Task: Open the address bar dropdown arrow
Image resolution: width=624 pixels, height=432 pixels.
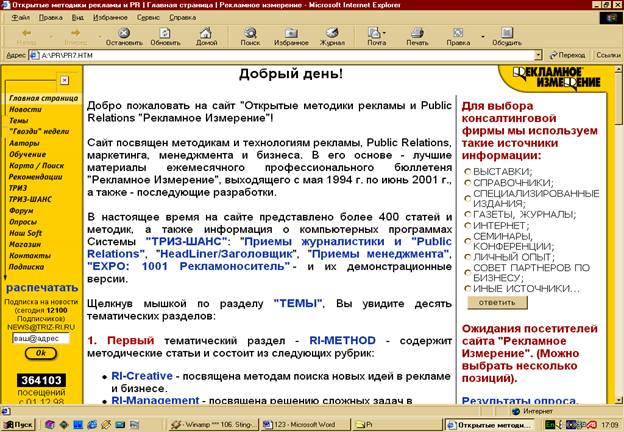Action: click(x=540, y=55)
